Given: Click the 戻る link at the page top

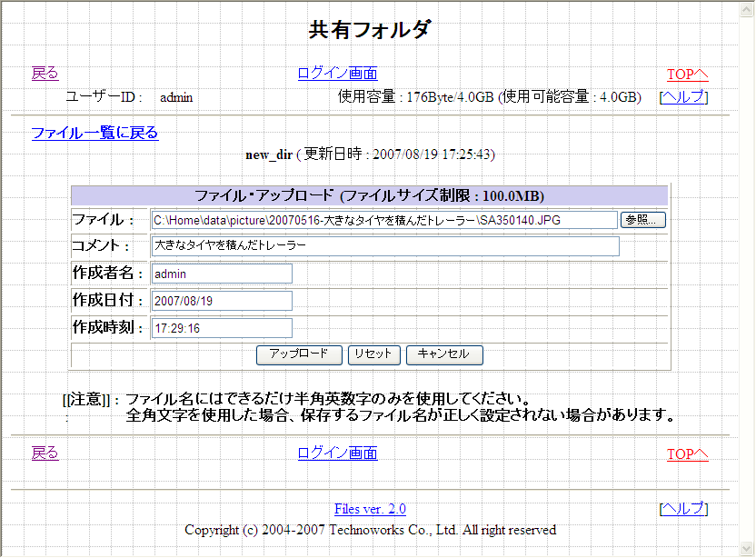Looking at the screenshot, I should [45, 74].
